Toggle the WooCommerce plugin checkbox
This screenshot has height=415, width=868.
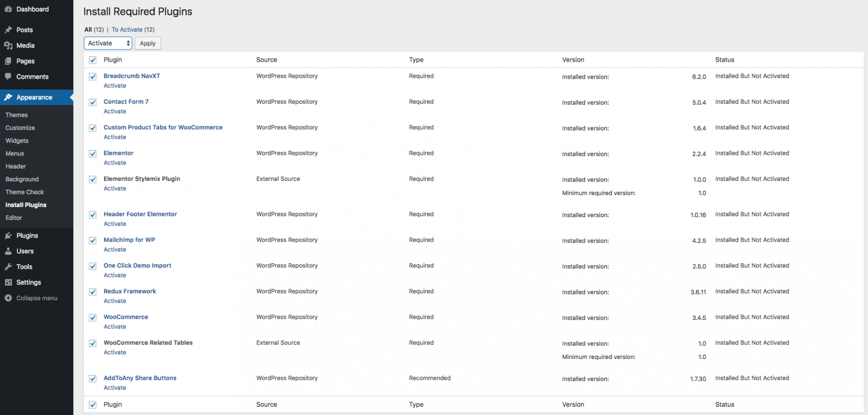(93, 318)
